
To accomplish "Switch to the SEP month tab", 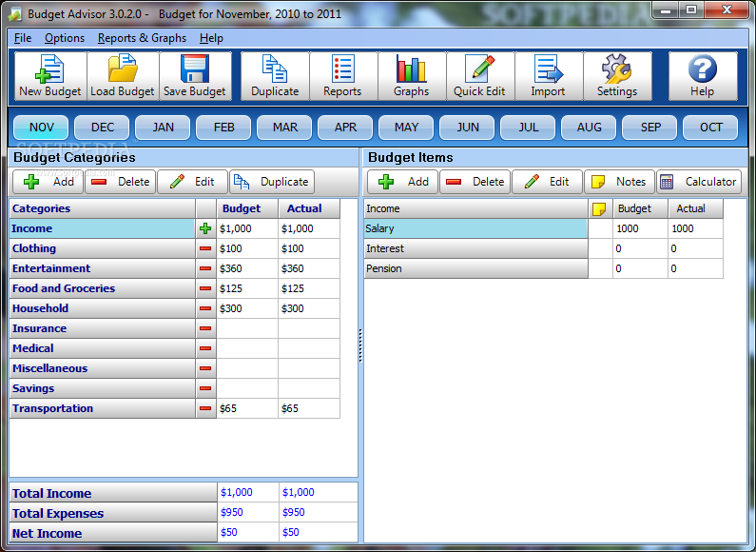I will [649, 128].
